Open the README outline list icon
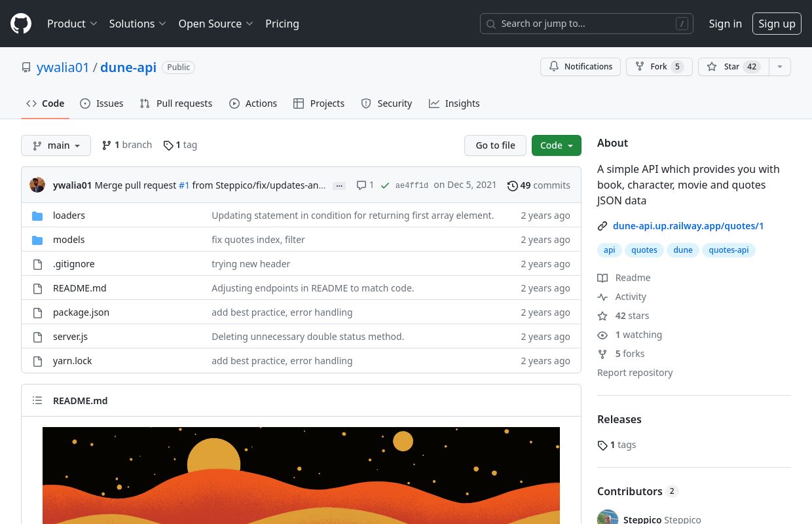This screenshot has height=524, width=812. pos(37,401)
